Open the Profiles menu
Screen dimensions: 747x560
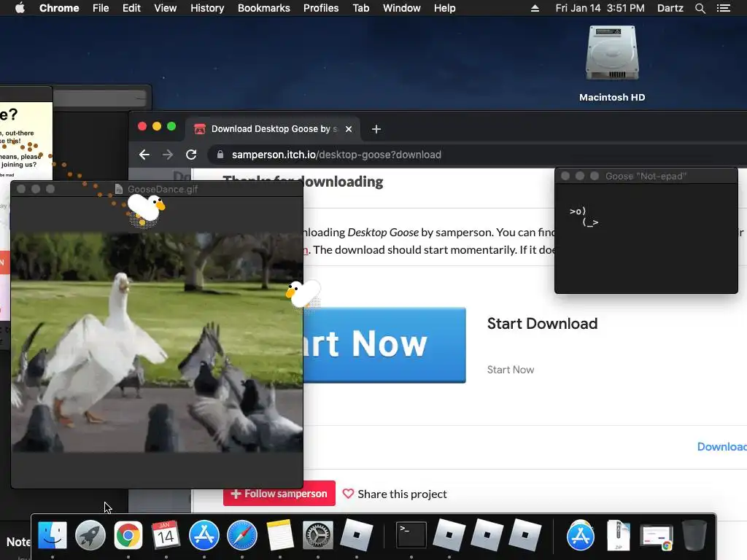click(321, 8)
